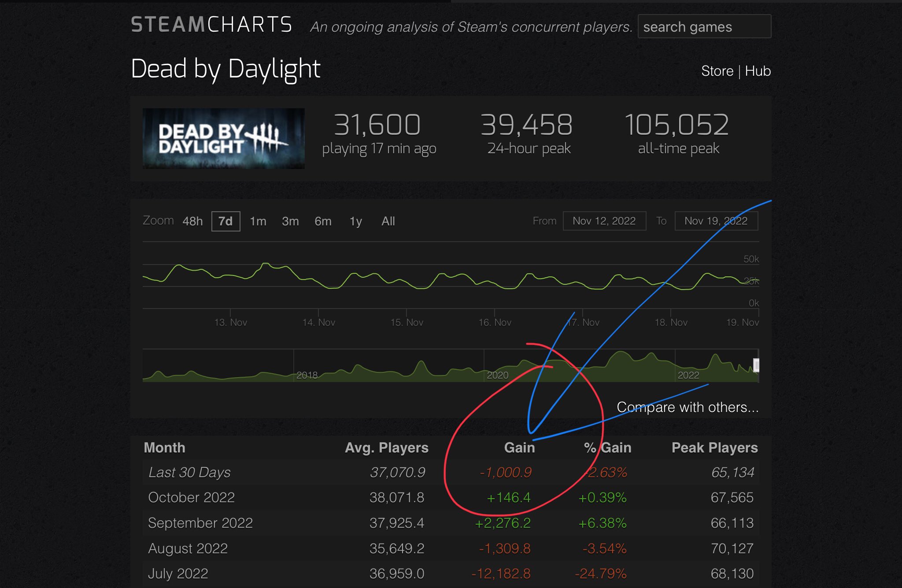The height and width of the screenshot is (588, 902).
Task: Click the Dead by Daylight page title
Action: click(225, 69)
